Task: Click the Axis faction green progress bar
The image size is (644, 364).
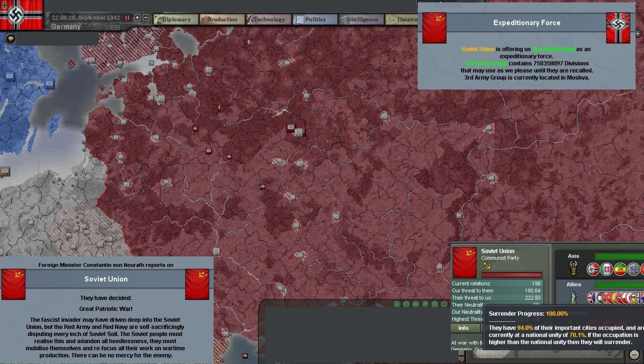Action: (619, 256)
